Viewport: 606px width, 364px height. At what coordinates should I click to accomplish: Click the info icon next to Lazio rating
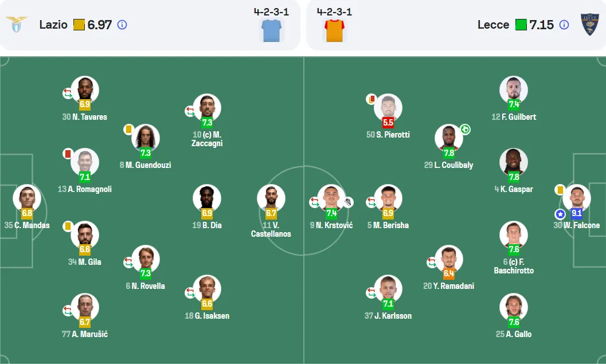(122, 25)
